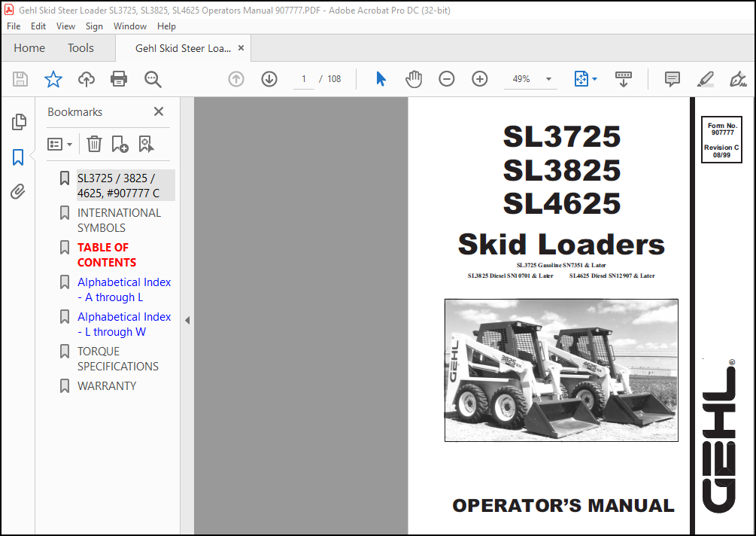Image resolution: width=756 pixels, height=536 pixels.
Task: Open the File menu
Action: [x=14, y=26]
